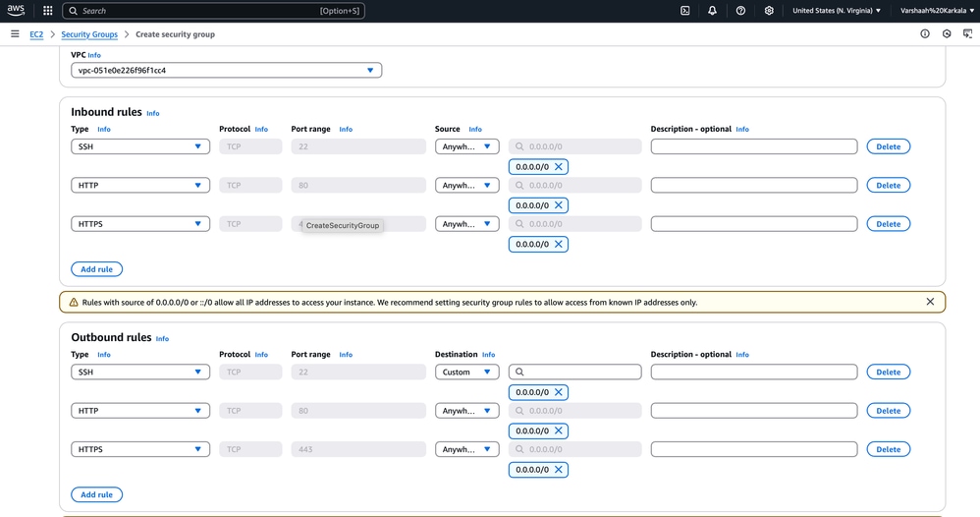This screenshot has height=517, width=980.
Task: Open inbound HTTPS type dropdown
Action: 140,224
